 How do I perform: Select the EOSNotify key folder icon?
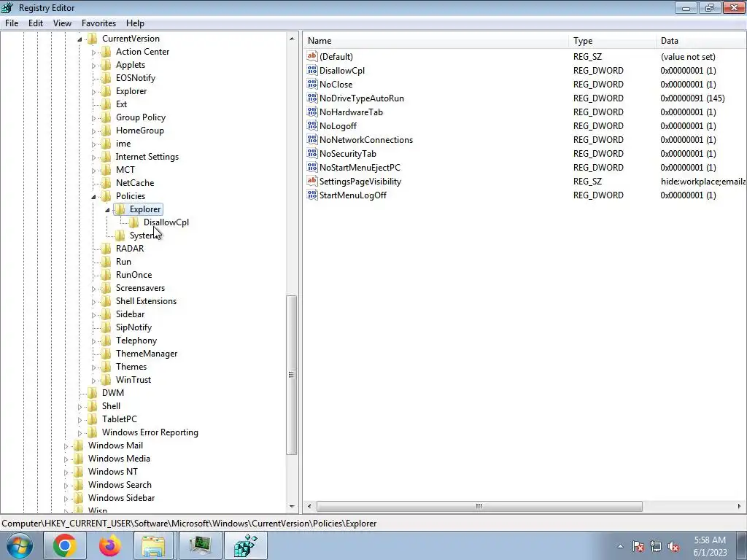[x=107, y=78]
